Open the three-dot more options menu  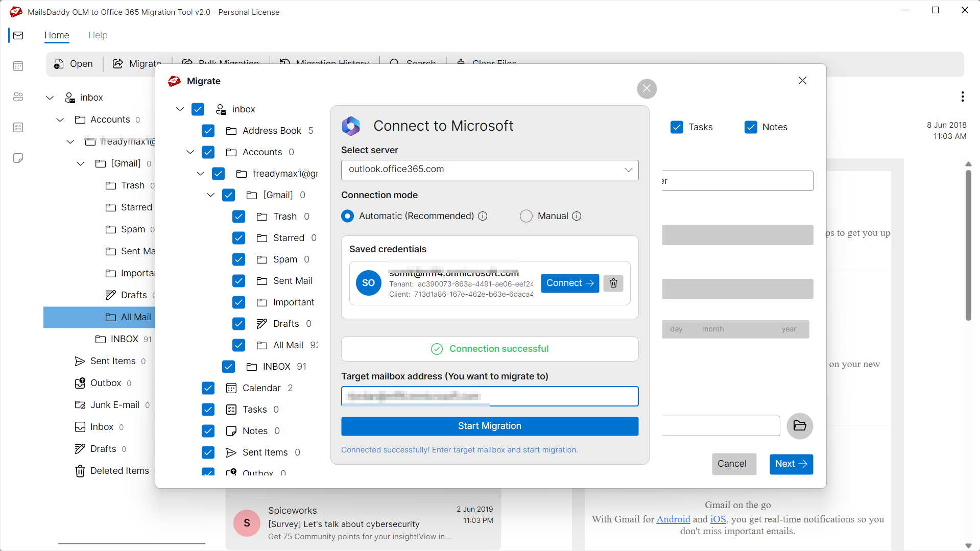(x=962, y=97)
